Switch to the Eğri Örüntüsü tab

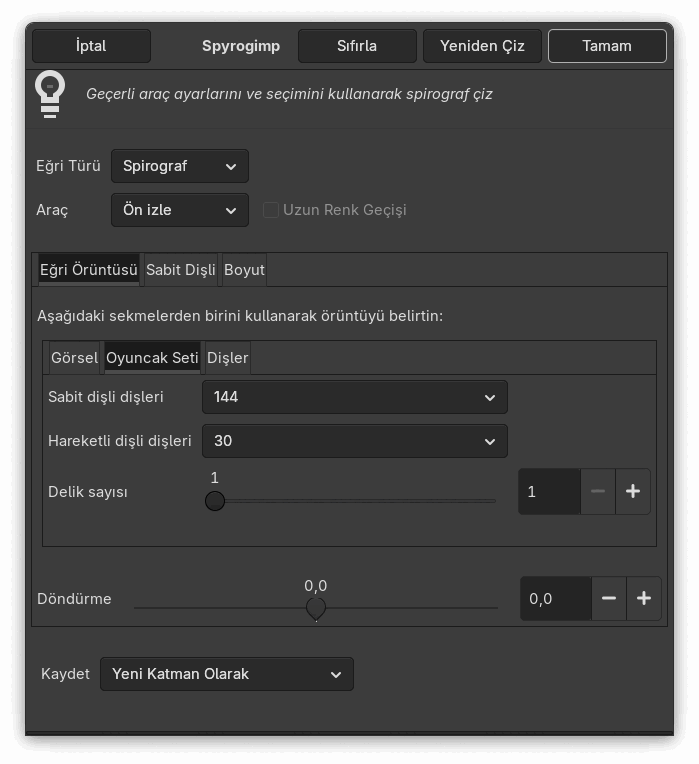pos(89,269)
